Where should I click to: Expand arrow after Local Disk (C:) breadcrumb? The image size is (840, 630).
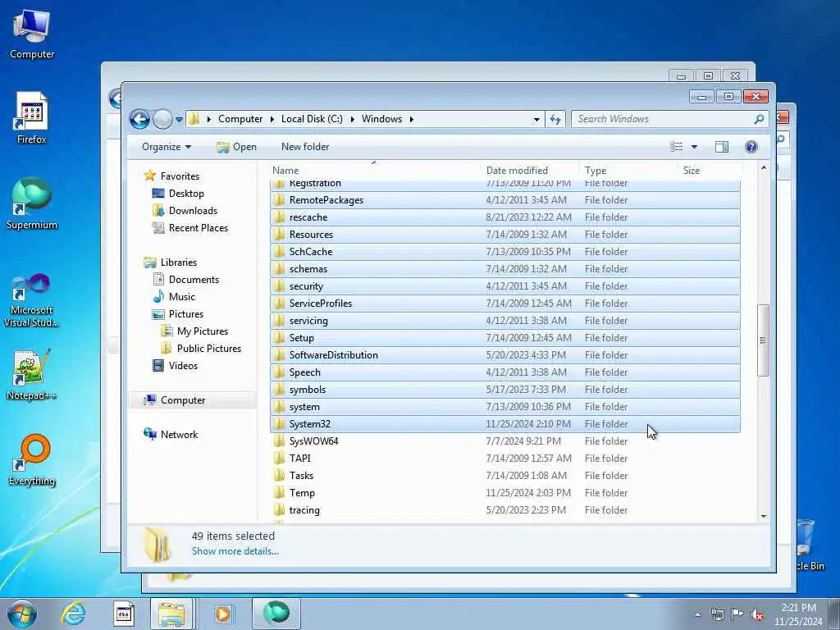(352, 119)
